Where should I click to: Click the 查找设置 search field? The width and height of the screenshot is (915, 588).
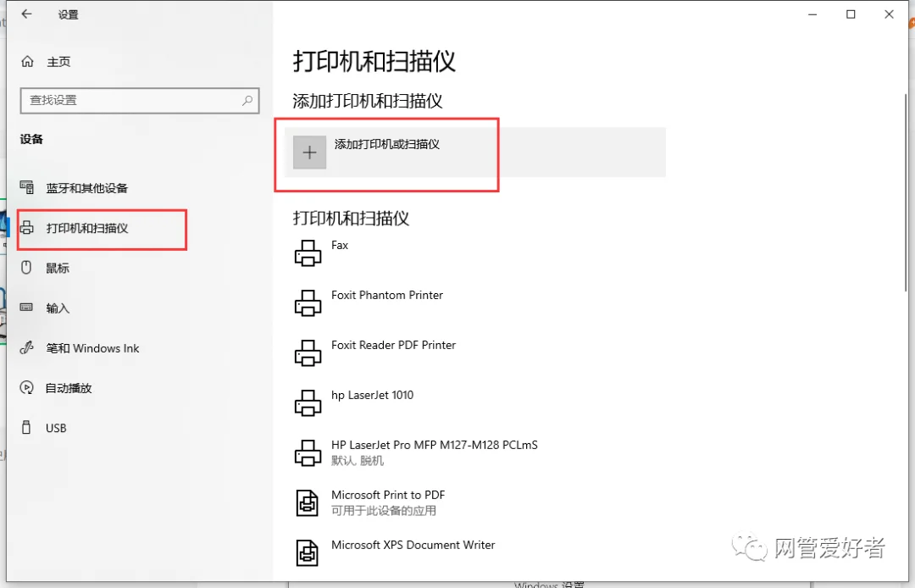[x=127, y=101]
